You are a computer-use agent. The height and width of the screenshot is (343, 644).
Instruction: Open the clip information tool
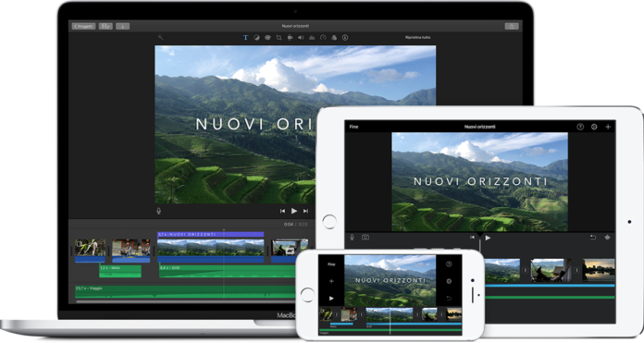(x=345, y=37)
